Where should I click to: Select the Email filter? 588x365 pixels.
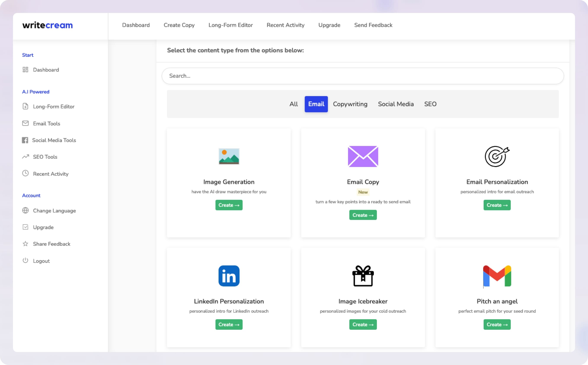pyautogui.click(x=316, y=104)
